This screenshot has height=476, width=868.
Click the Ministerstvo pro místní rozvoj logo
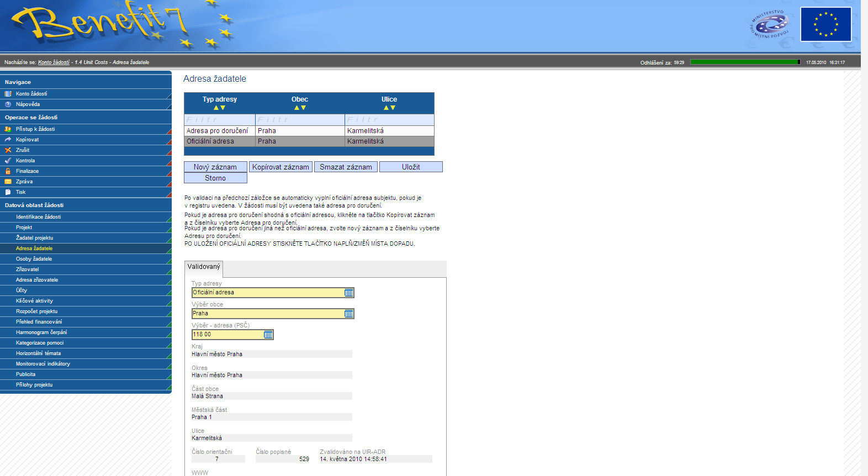coord(769,24)
